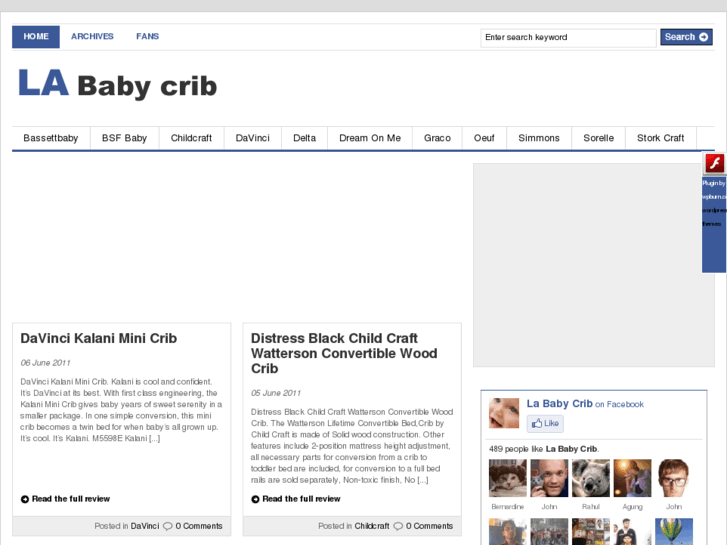Open the ARCHIVES page
Image resolution: width=727 pixels, height=545 pixels.
click(92, 37)
